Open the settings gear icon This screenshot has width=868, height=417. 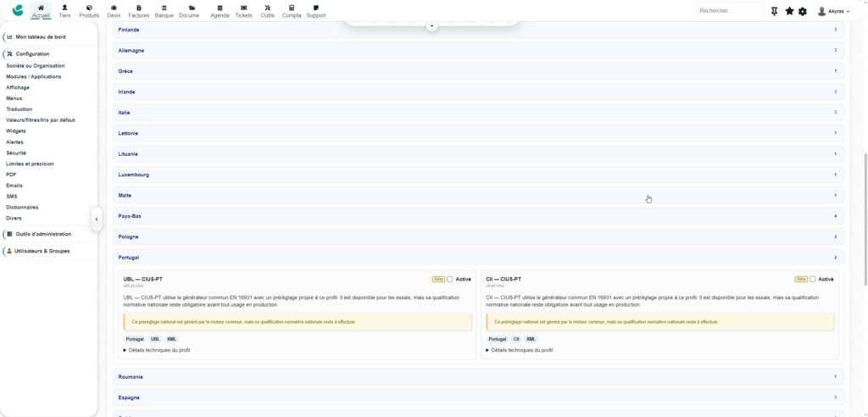click(x=803, y=11)
